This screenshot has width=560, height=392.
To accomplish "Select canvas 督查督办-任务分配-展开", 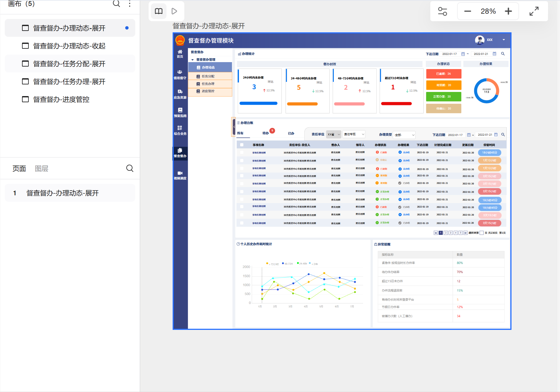I will click(x=69, y=64).
